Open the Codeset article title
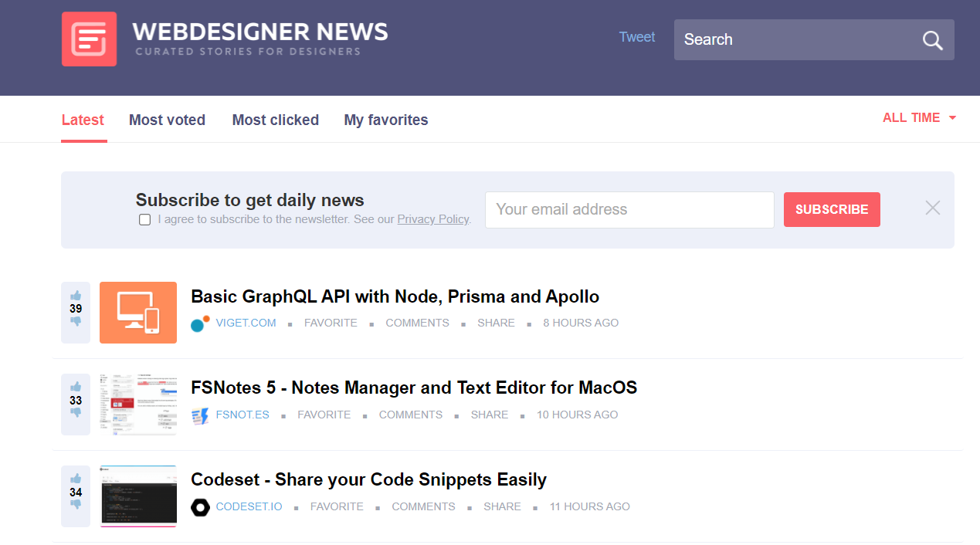 coord(369,480)
